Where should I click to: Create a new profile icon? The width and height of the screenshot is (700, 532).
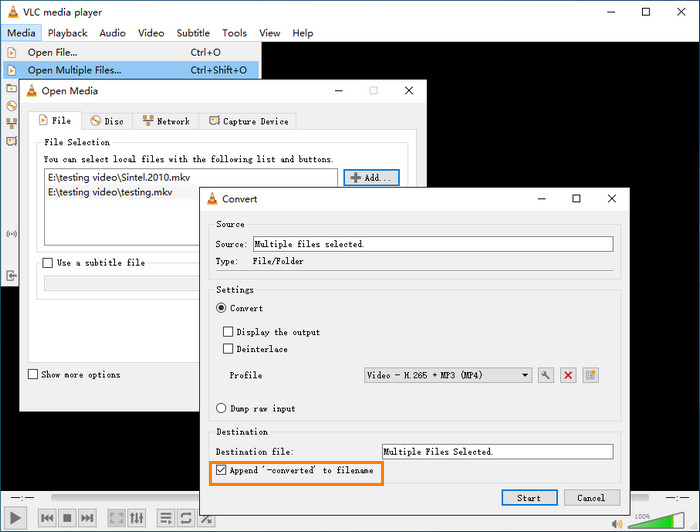pyautogui.click(x=590, y=375)
